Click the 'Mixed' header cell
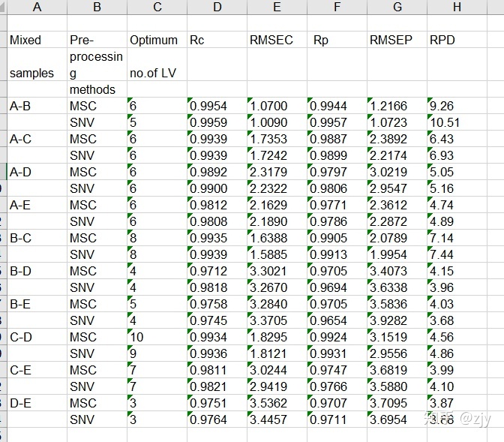The width and height of the screenshot is (504, 442). tap(37, 40)
